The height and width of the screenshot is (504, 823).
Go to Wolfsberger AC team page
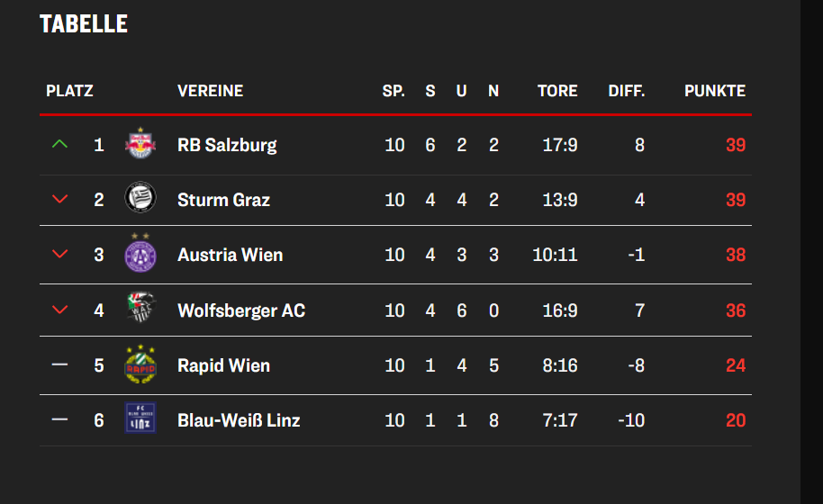coord(241,310)
